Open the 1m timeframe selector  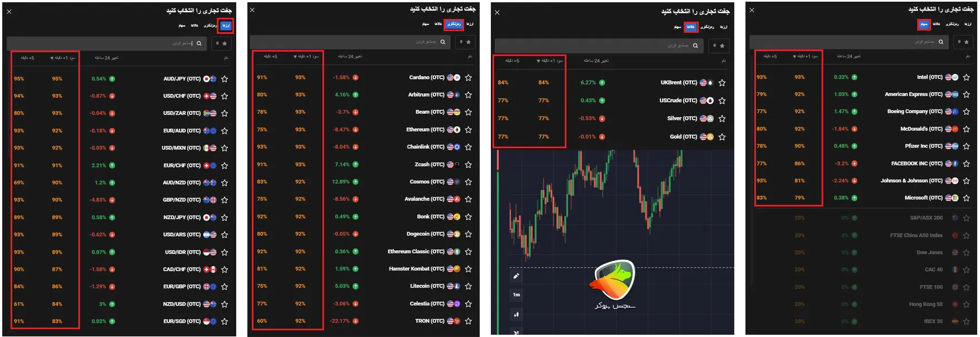click(516, 295)
